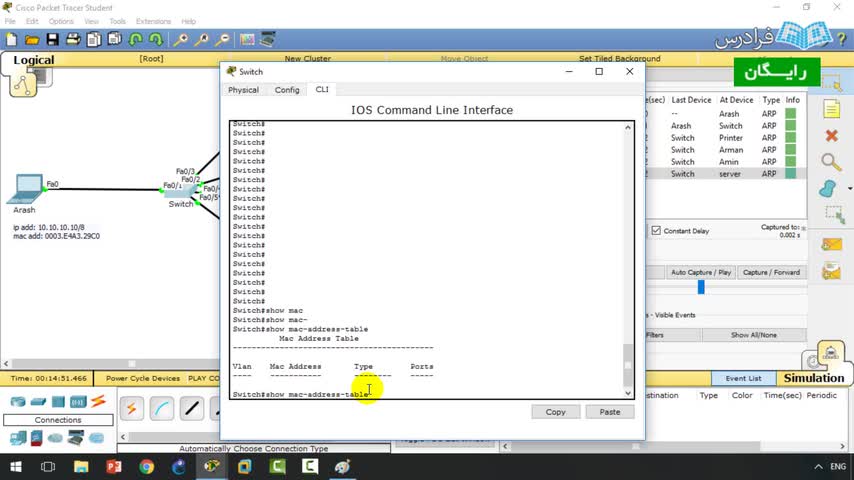Open PowerPoint from the taskbar
Viewport: 854px width, 480px height.
pyautogui.click(x=114, y=467)
